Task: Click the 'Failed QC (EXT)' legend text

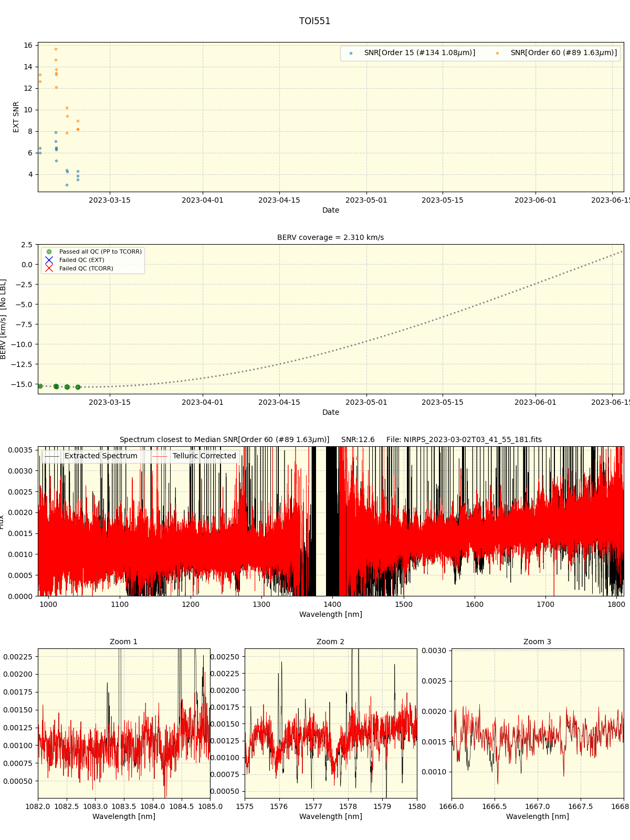Action: 81,260
